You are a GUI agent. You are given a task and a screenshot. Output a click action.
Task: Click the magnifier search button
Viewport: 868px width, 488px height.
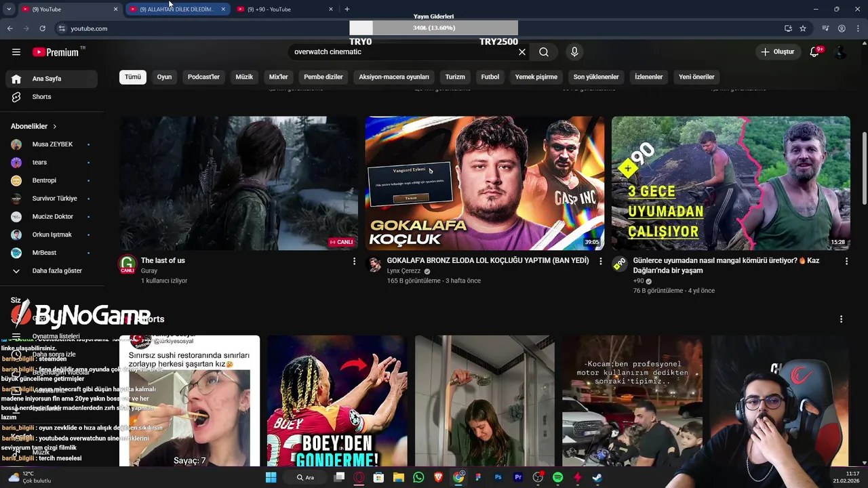(544, 52)
